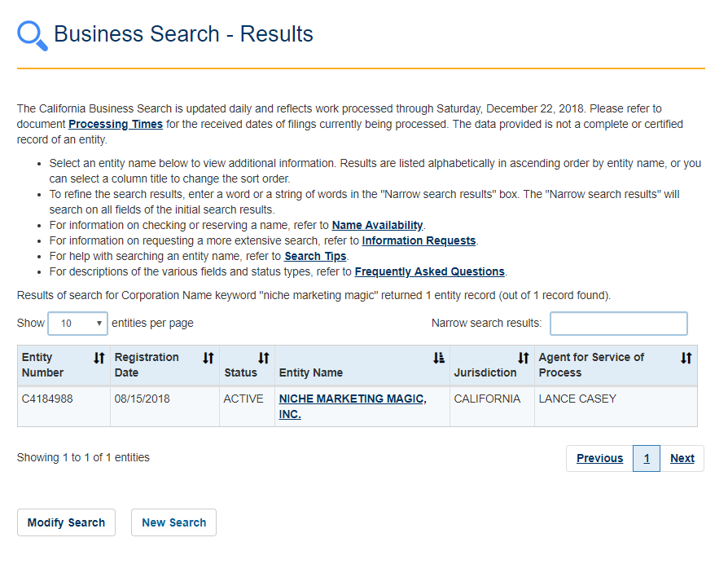Open the Processing Times link
The image size is (728, 564).
(116, 125)
